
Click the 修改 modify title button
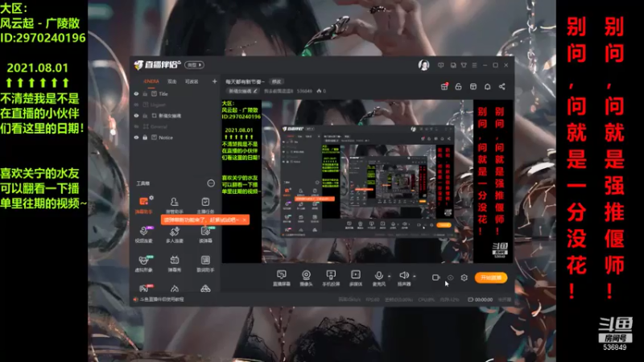coord(277,82)
